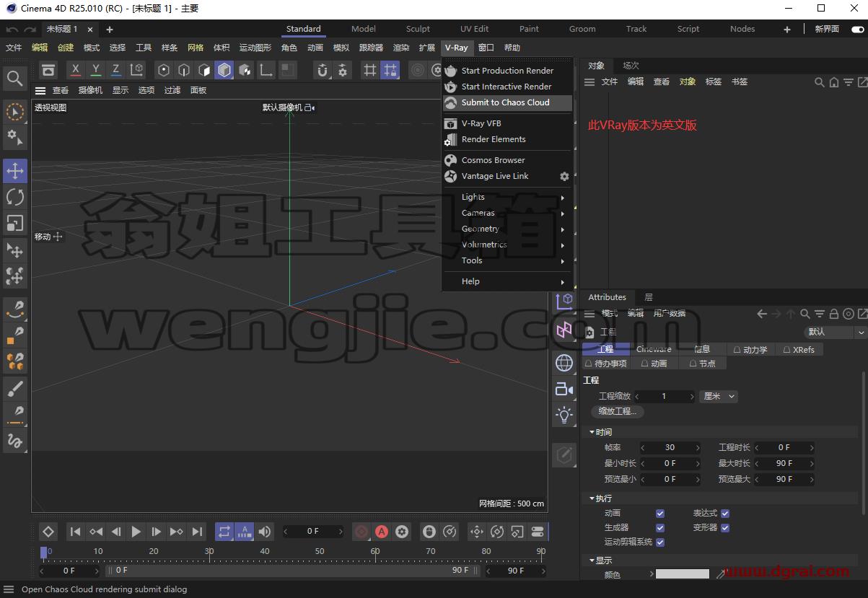868x598 pixels.
Task: Uncheck the 变形器 checkbox
Action: [725, 527]
